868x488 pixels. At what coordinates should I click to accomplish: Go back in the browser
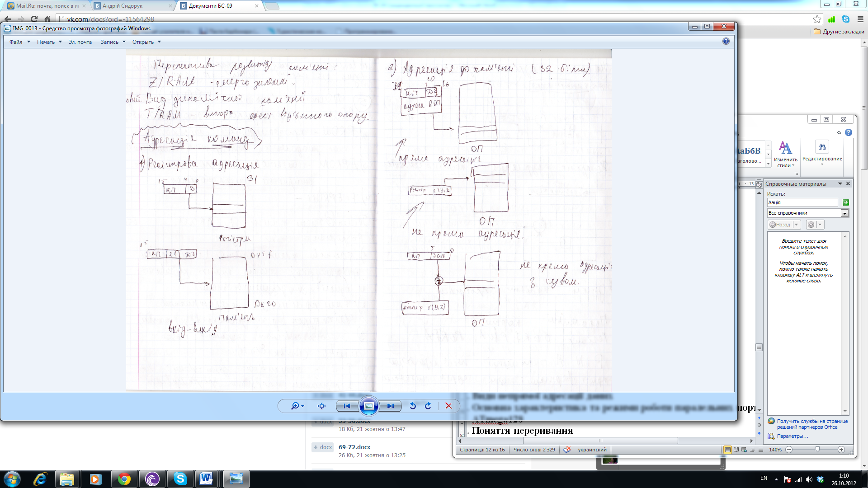[8, 19]
